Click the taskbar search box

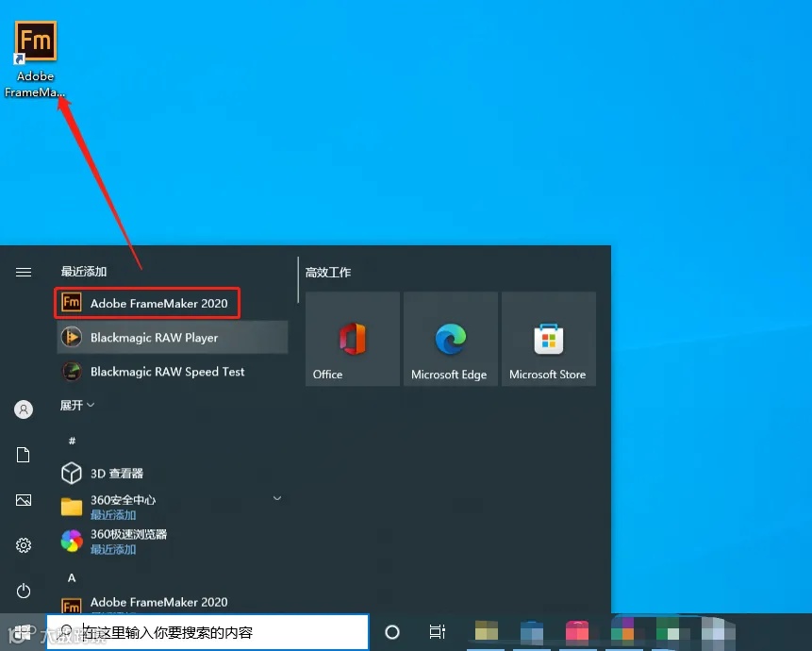[x=207, y=632]
